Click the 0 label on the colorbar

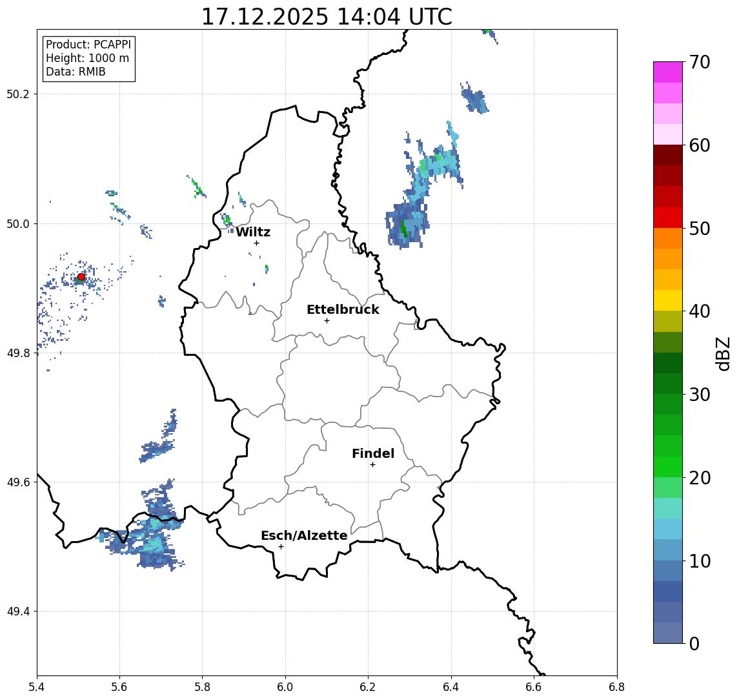coord(694,644)
